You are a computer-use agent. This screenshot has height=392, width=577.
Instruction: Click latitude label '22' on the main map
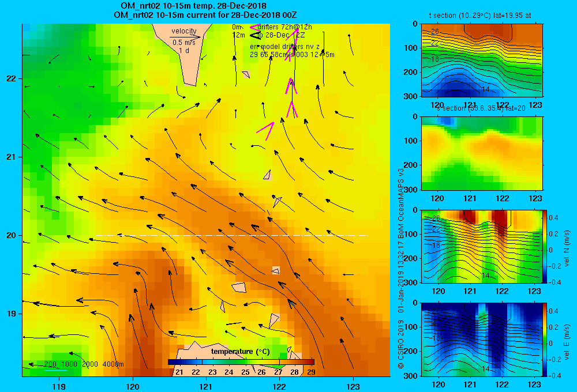click(12, 78)
